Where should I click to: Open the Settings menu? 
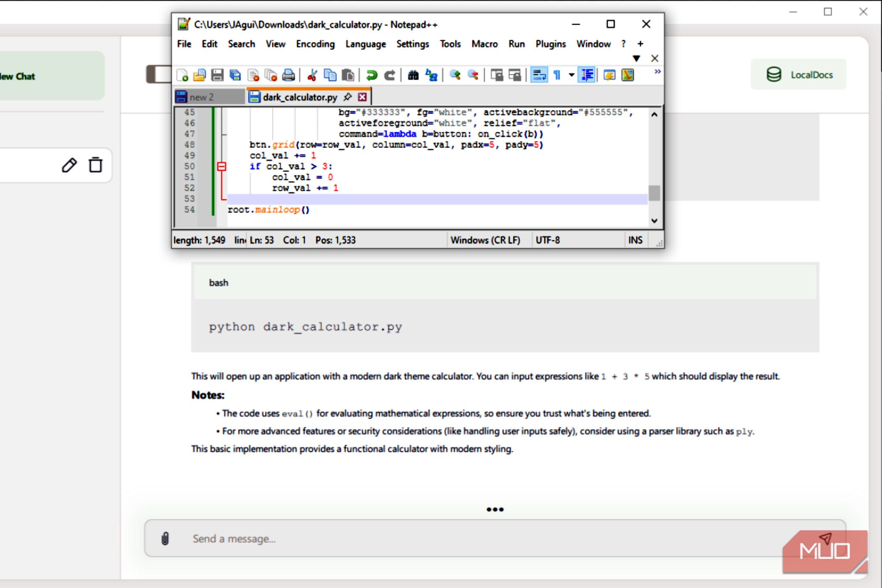(412, 44)
